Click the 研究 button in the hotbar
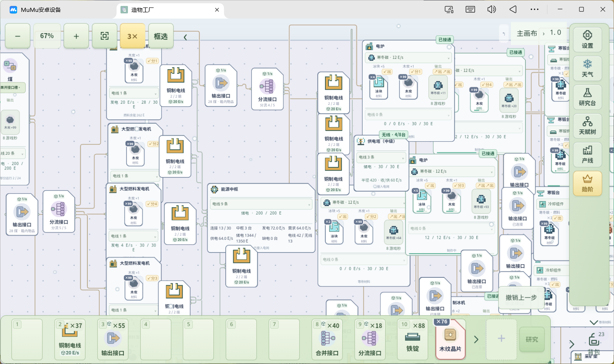This screenshot has height=364, width=614. (x=532, y=339)
